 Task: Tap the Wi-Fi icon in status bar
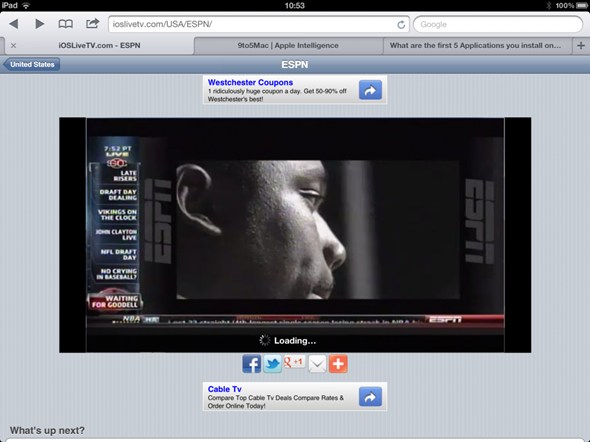(x=26, y=5)
